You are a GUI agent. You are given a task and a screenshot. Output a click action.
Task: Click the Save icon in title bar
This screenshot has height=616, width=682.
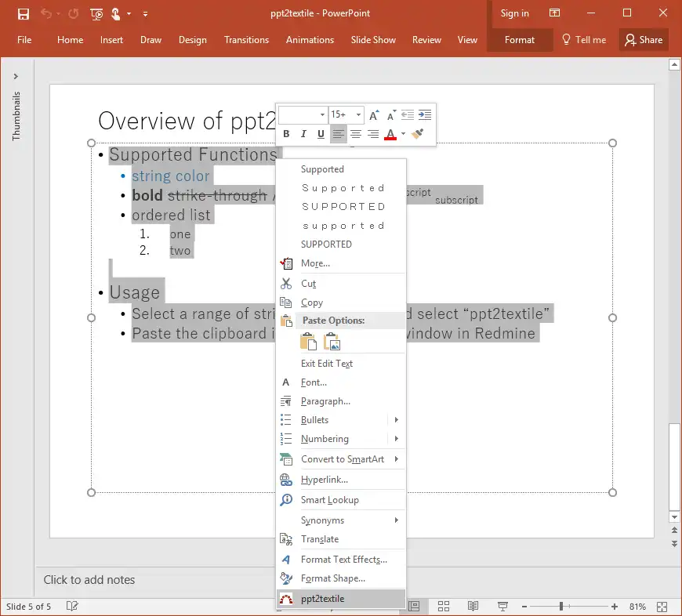(x=23, y=14)
